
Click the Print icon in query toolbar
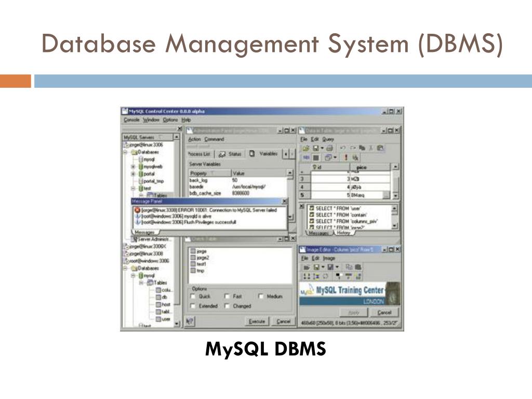tap(329, 148)
